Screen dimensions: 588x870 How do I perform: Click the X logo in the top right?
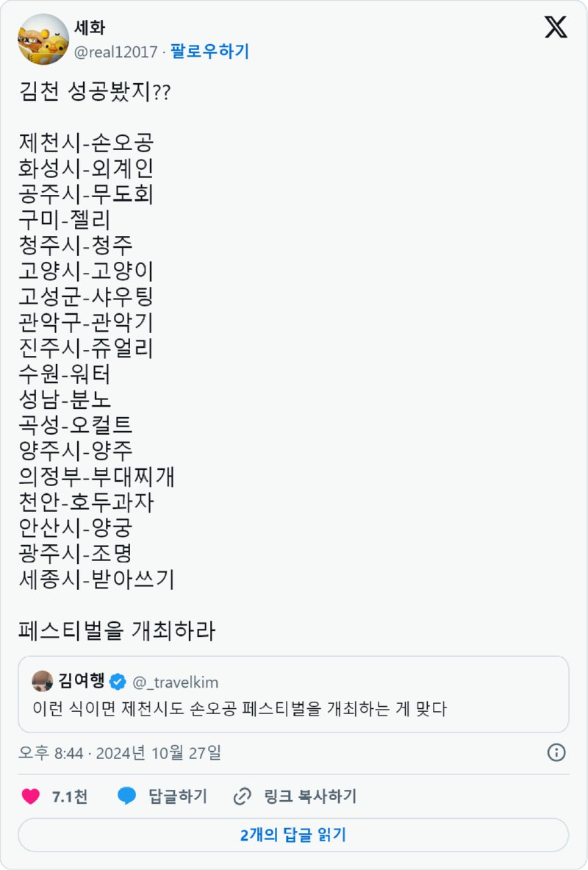pos(556,29)
